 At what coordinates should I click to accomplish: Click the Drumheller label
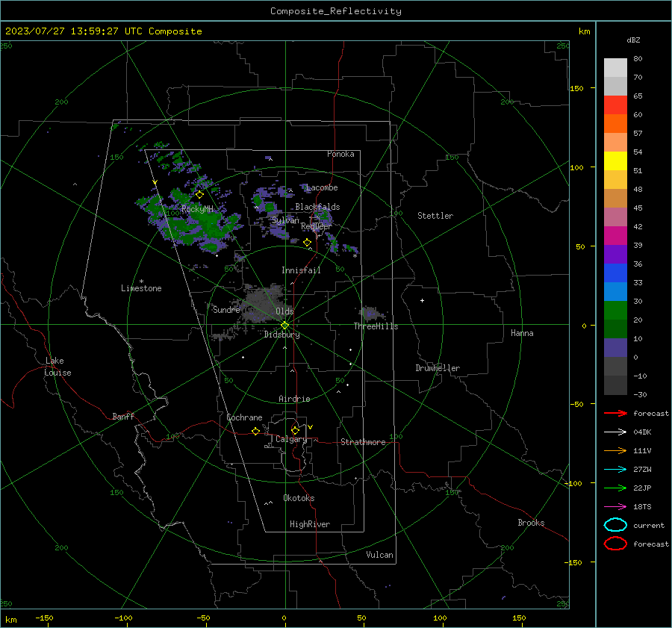pyautogui.click(x=438, y=368)
